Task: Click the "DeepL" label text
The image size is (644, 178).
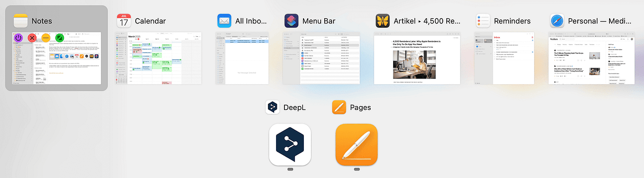Action: (x=294, y=107)
